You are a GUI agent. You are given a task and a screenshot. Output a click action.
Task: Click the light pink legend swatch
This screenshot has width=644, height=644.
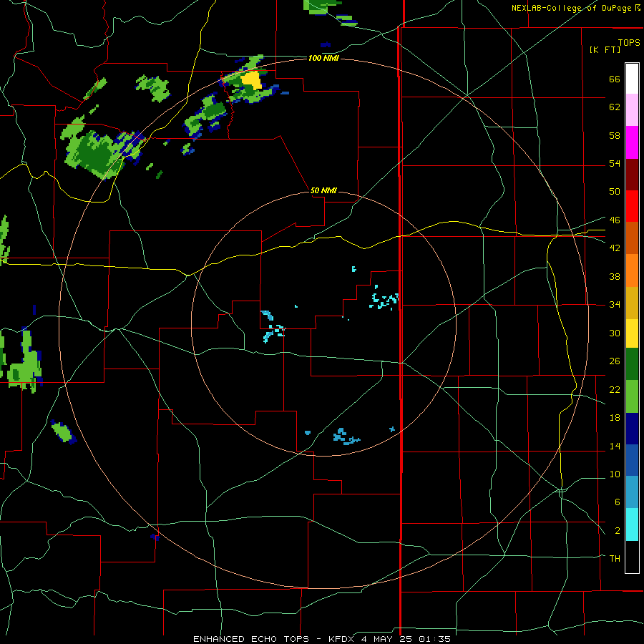632,110
